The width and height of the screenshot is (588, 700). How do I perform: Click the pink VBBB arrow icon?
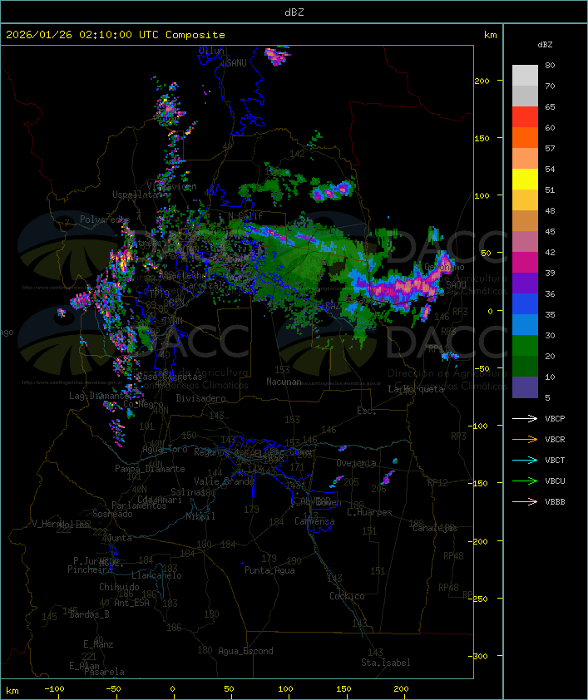click(x=525, y=502)
